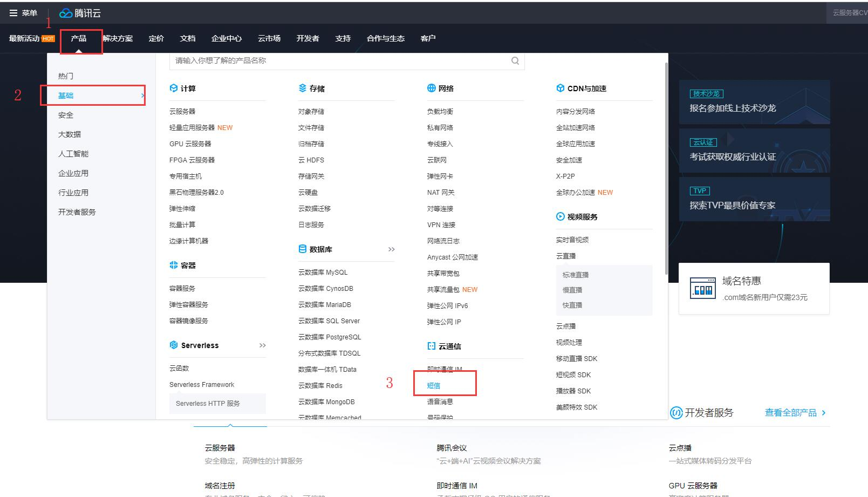Open the 文档 menu item
The width and height of the screenshot is (868, 497).
(188, 38)
